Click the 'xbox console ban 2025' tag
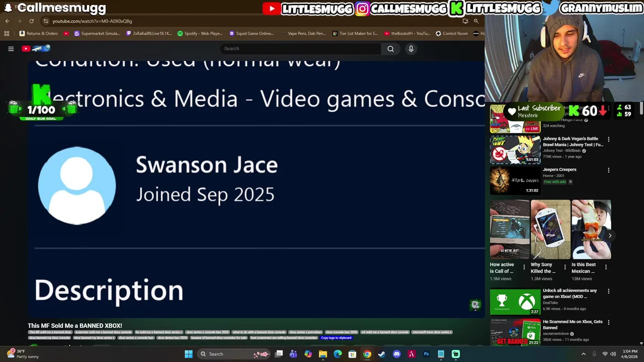The width and height of the screenshot is (644, 362). 341,332
